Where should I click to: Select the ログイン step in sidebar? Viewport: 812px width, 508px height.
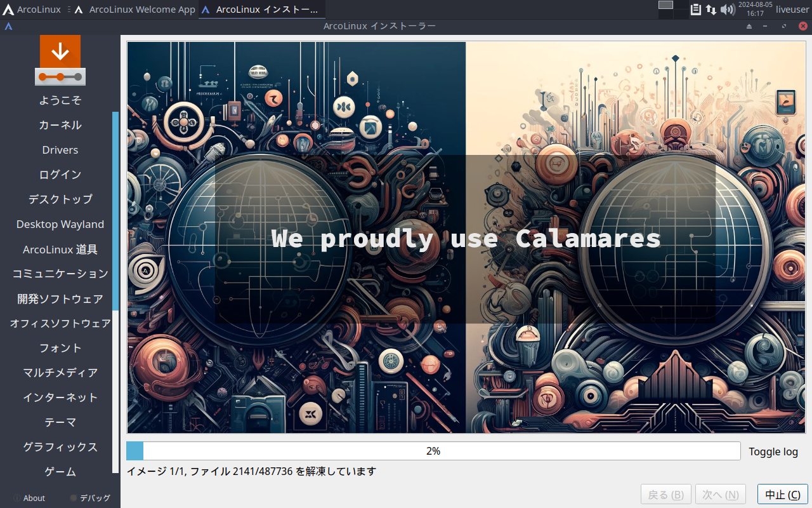pyautogui.click(x=60, y=175)
